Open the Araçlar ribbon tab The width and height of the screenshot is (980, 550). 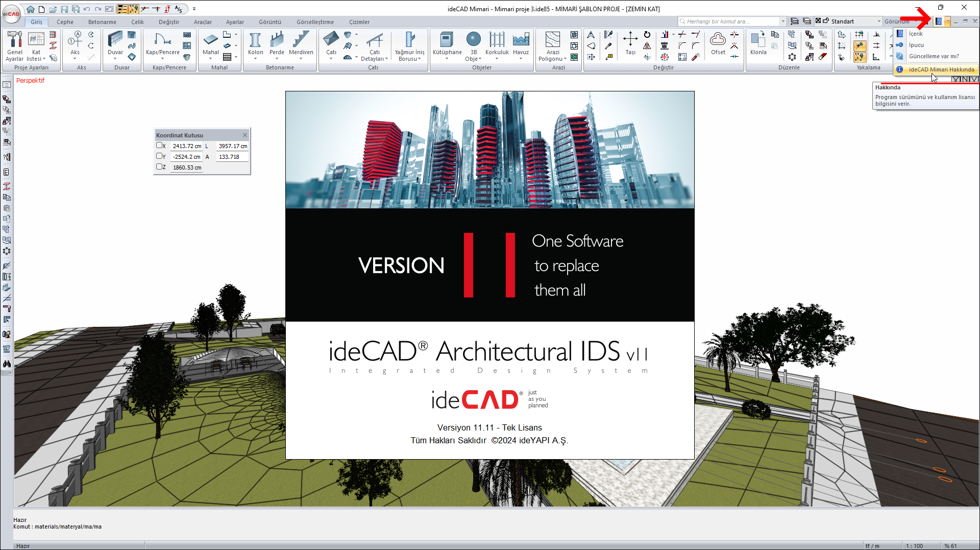203,22
